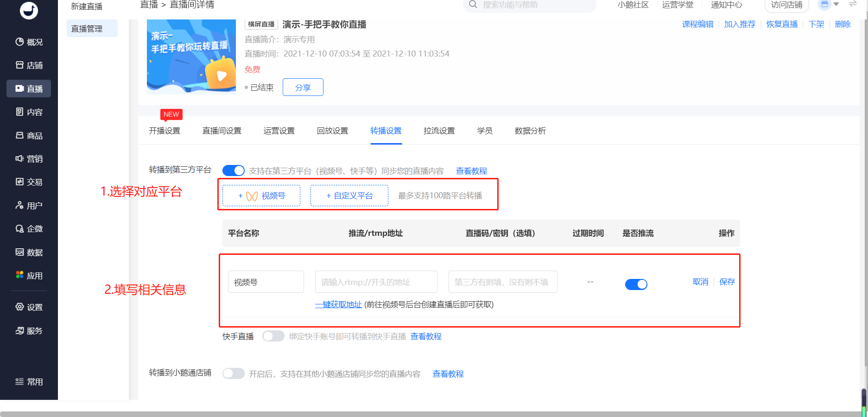868x417 pixels.
Task: Click the 一键获取地址 link
Action: pyautogui.click(x=338, y=304)
